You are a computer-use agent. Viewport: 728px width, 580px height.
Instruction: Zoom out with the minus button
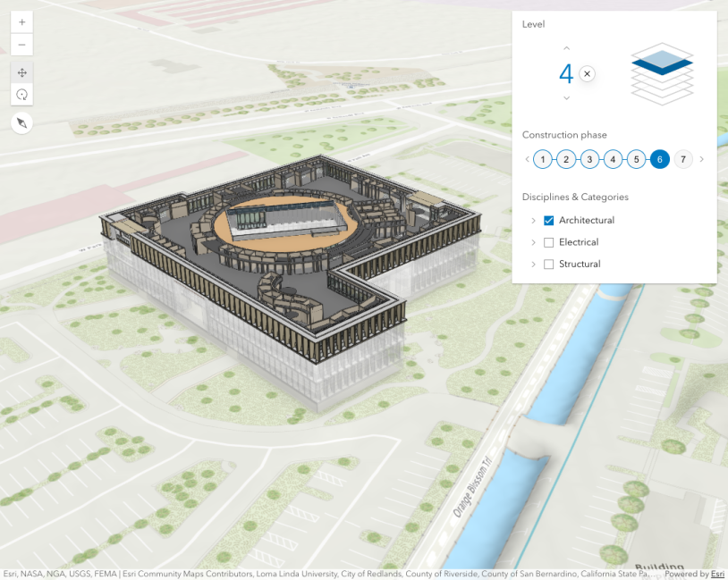pyautogui.click(x=21, y=45)
